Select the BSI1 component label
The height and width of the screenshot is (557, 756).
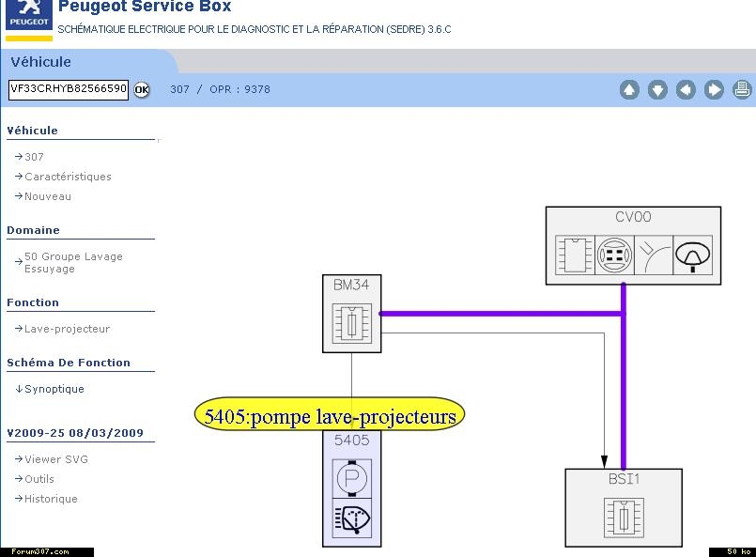(624, 479)
